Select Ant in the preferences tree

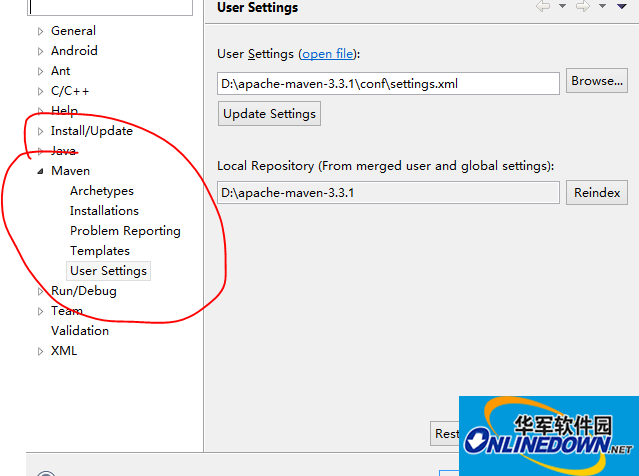pos(60,71)
